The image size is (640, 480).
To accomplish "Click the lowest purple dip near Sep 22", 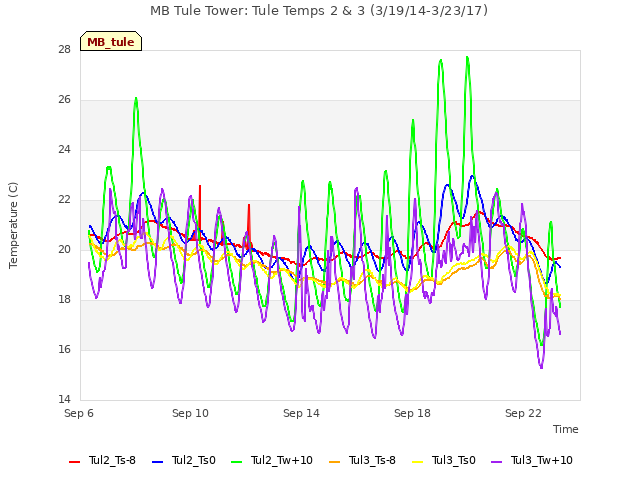I will [541, 367].
